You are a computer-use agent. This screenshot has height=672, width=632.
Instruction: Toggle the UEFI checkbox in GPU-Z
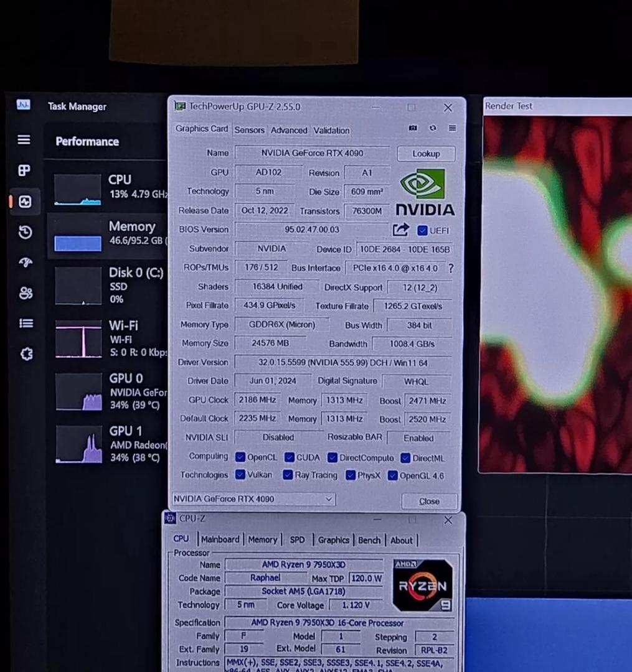click(x=422, y=231)
